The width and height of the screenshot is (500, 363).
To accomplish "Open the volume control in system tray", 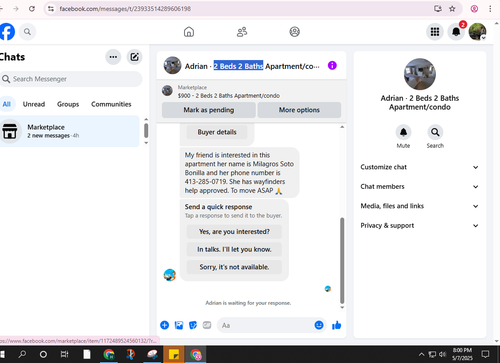I will pyautogui.click(x=442, y=354).
